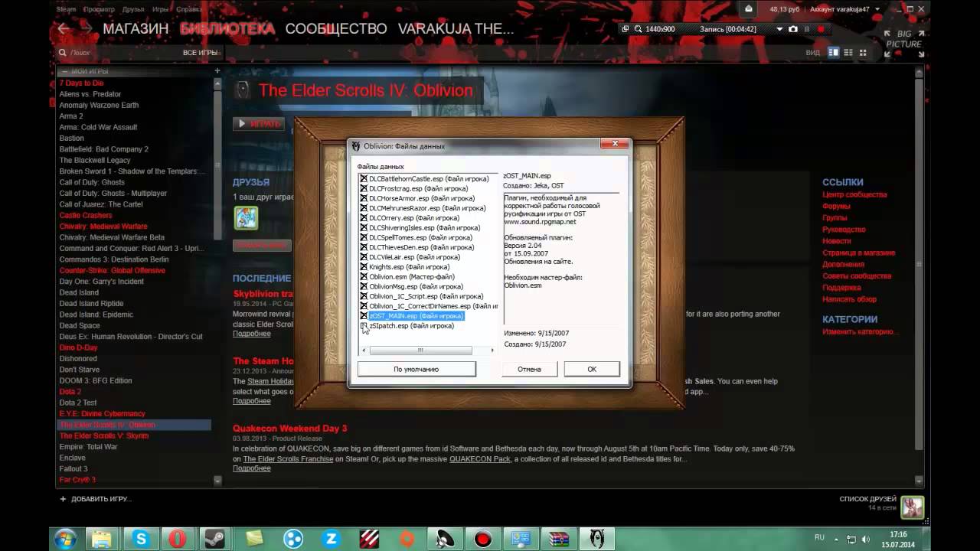The image size is (980, 551).
Task: Click the data files horizontal scrollbar thumb
Action: (x=420, y=350)
